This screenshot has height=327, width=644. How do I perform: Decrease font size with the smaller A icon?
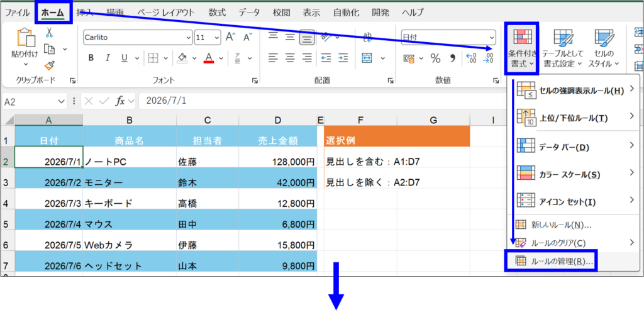(x=248, y=37)
